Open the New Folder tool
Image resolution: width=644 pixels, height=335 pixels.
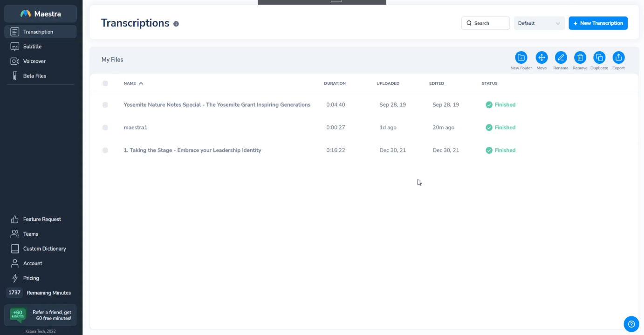(x=521, y=58)
